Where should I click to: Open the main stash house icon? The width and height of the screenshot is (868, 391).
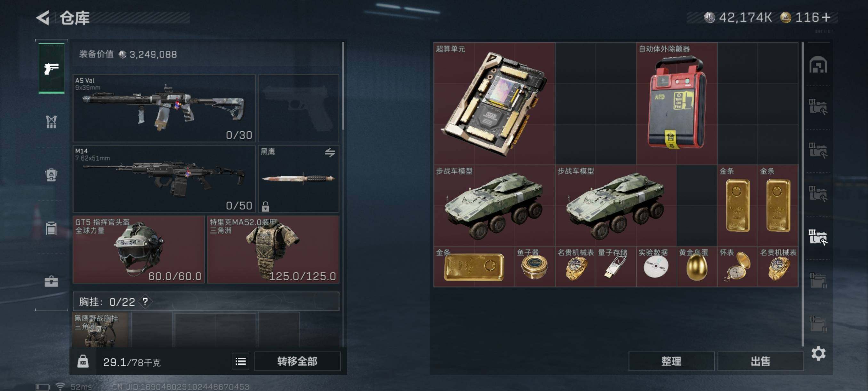click(x=818, y=65)
